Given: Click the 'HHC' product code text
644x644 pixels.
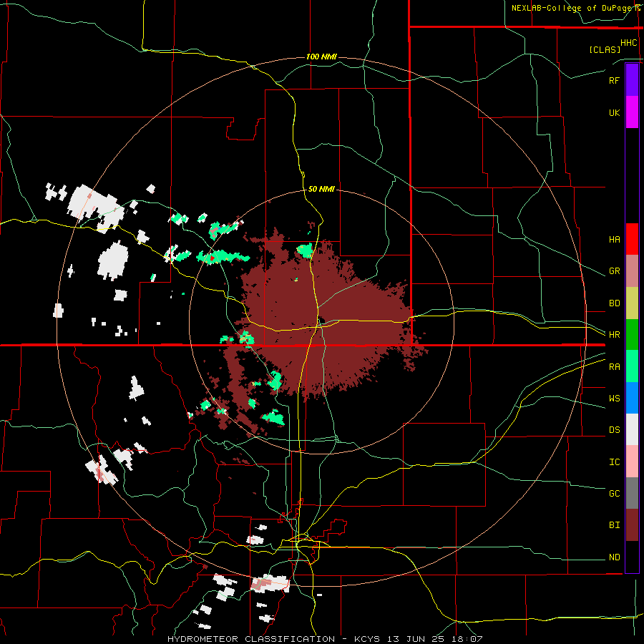Looking at the screenshot, I should point(628,43).
